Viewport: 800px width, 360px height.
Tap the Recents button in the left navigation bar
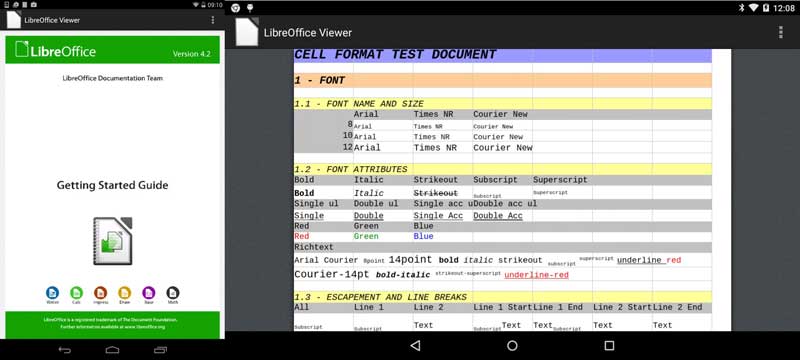160,350
